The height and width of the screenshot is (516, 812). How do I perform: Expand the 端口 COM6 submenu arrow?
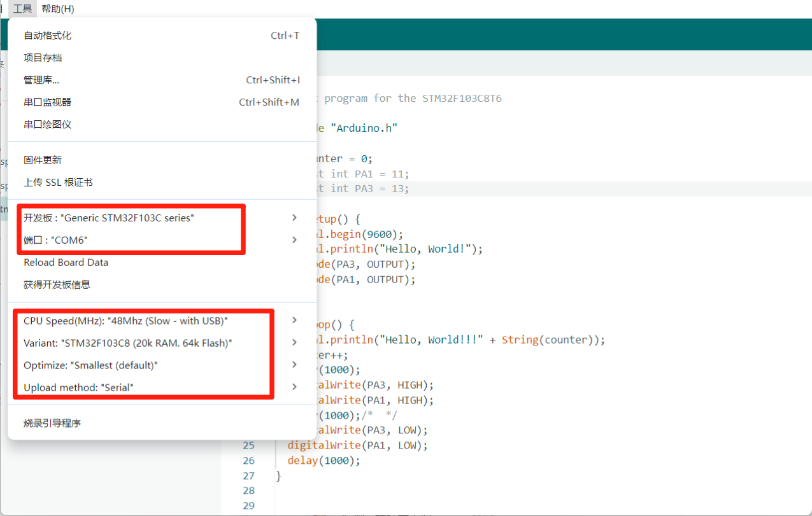click(294, 240)
